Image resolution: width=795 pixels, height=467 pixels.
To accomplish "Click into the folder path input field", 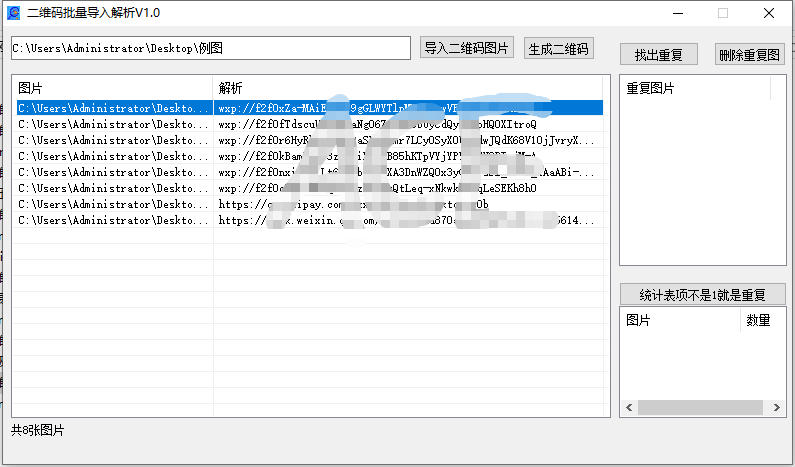I will click(x=210, y=48).
